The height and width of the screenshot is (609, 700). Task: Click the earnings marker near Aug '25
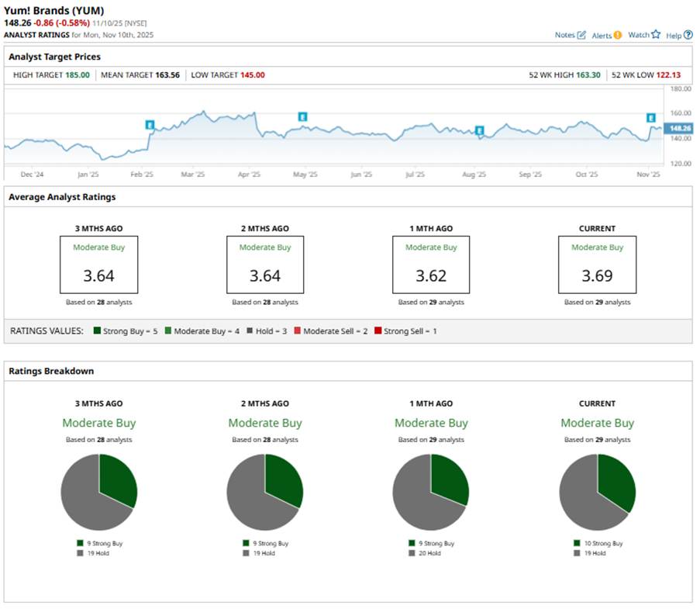point(480,130)
